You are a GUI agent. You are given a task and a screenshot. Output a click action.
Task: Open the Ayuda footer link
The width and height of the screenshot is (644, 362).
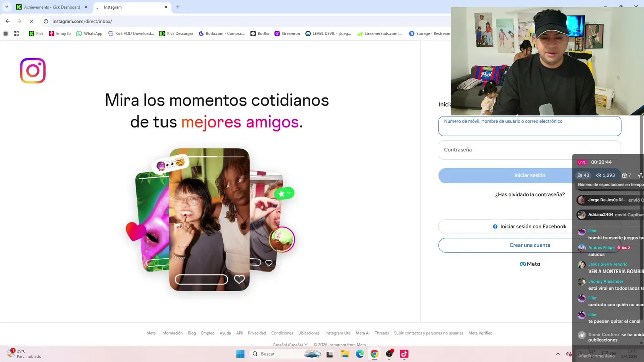pos(225,333)
